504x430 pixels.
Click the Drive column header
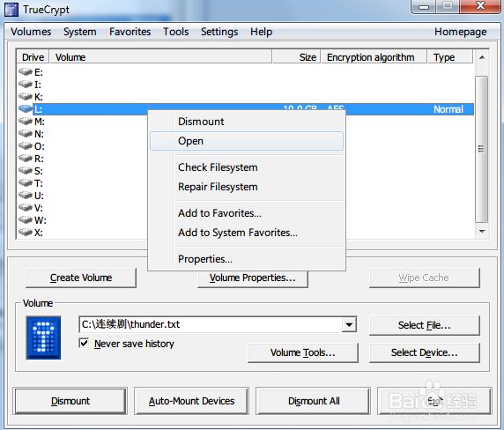point(33,57)
